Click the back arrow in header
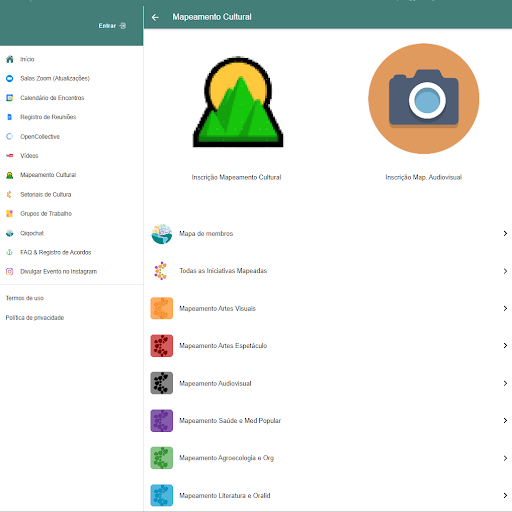 (155, 17)
